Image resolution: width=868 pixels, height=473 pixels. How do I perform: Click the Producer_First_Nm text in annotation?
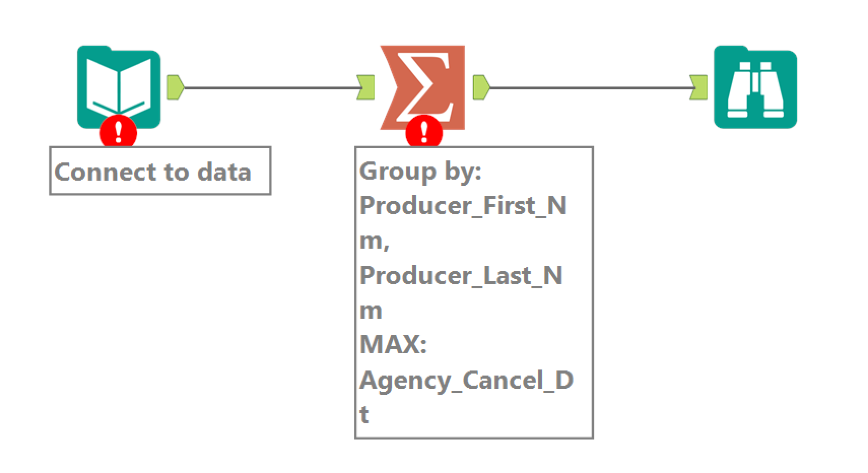pyautogui.click(x=462, y=206)
